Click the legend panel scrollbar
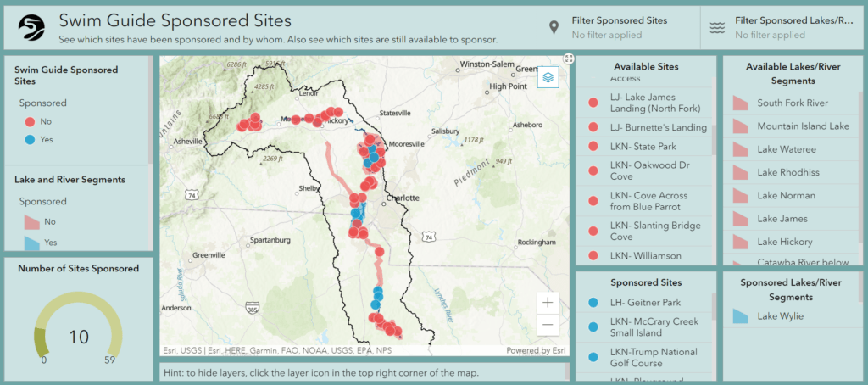This screenshot has height=385, width=868. click(150, 109)
